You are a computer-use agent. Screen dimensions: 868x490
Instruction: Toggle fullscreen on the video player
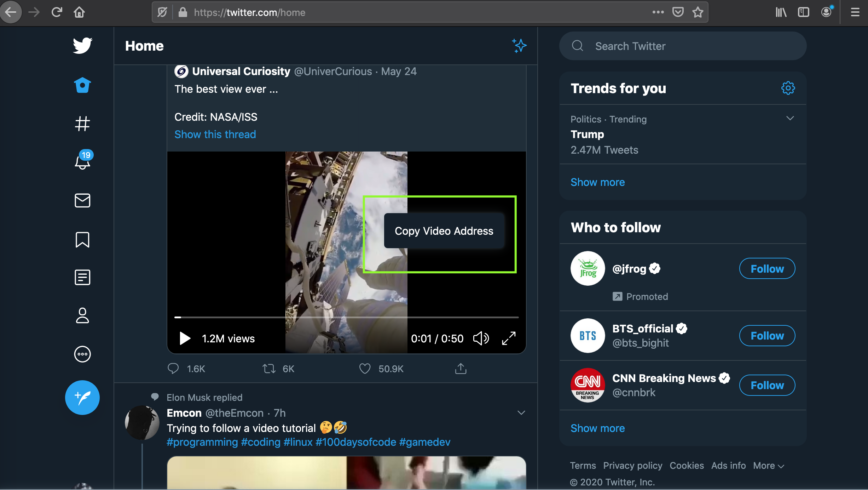tap(509, 338)
